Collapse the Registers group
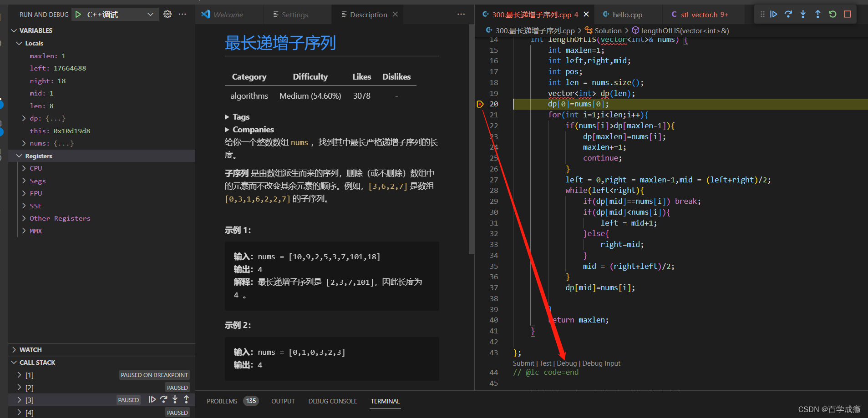This screenshot has width=868, height=418. pos(19,156)
